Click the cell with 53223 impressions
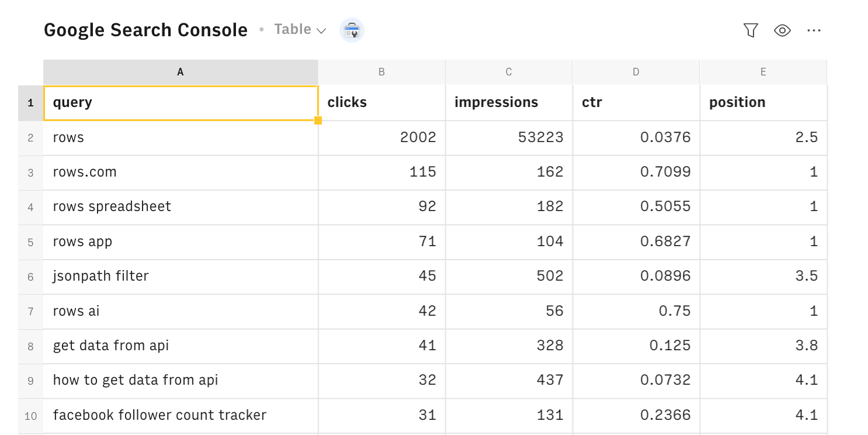 pos(509,138)
